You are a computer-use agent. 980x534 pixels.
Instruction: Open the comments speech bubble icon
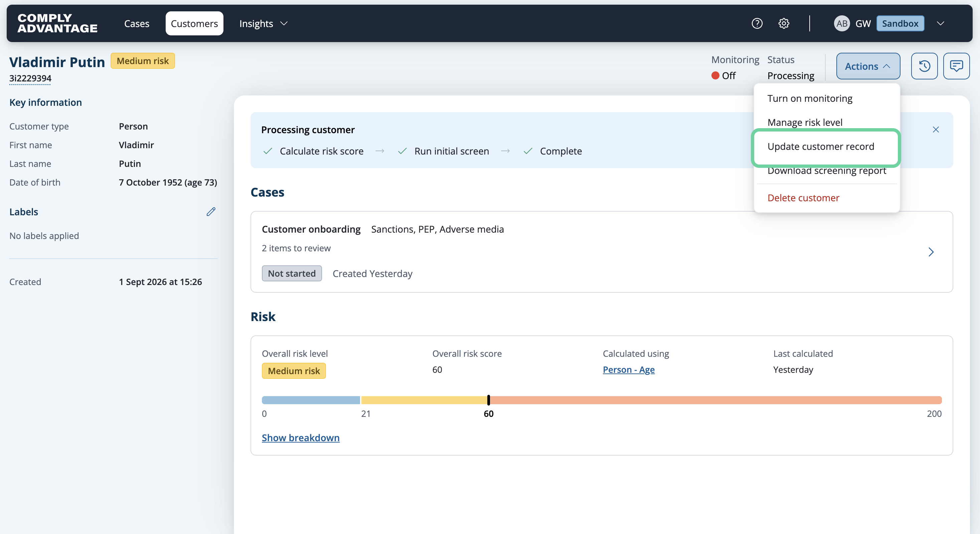click(956, 66)
